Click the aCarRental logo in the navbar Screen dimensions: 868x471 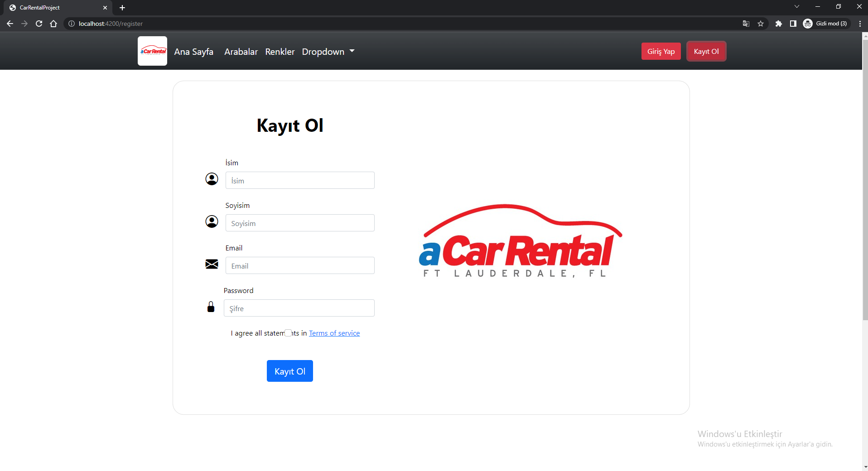pos(152,51)
